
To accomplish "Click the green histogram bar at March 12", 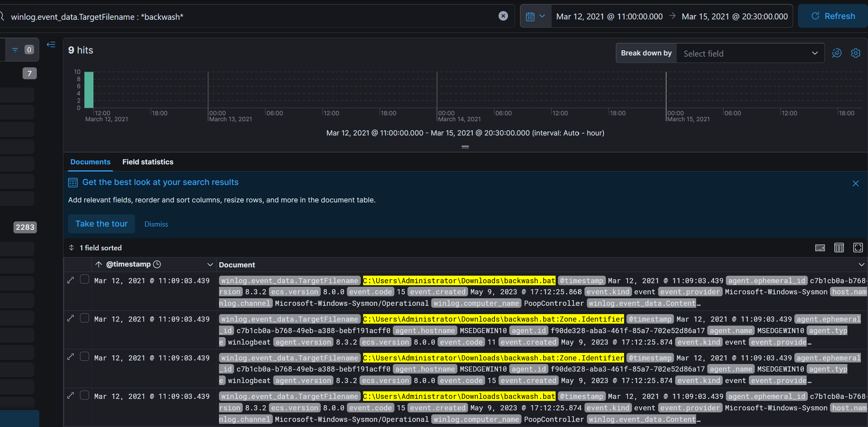I will pos(89,90).
